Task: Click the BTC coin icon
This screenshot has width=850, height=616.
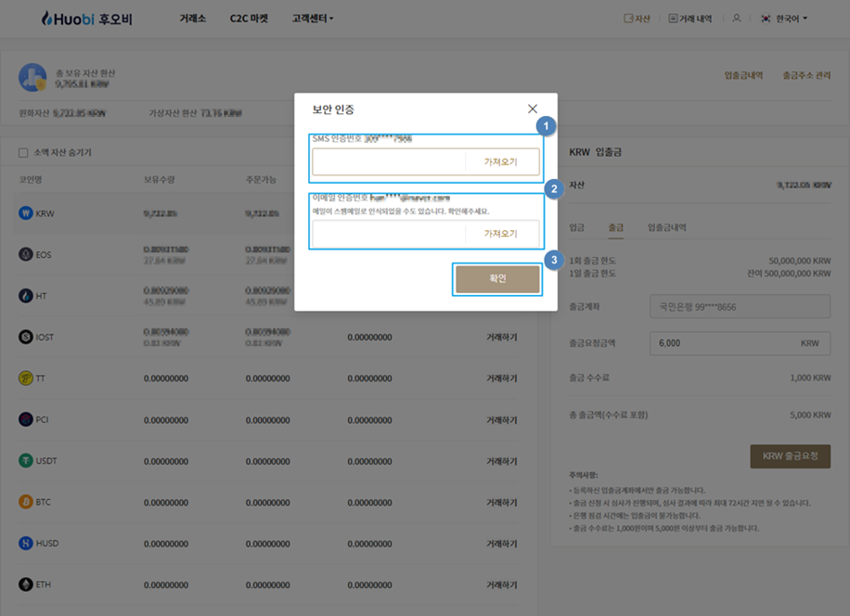Action: pos(25,502)
